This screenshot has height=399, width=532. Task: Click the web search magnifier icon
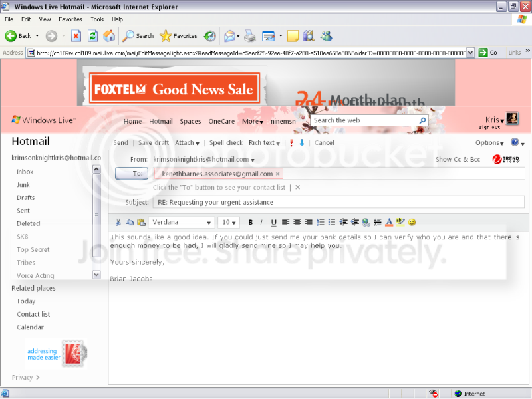[x=422, y=120]
